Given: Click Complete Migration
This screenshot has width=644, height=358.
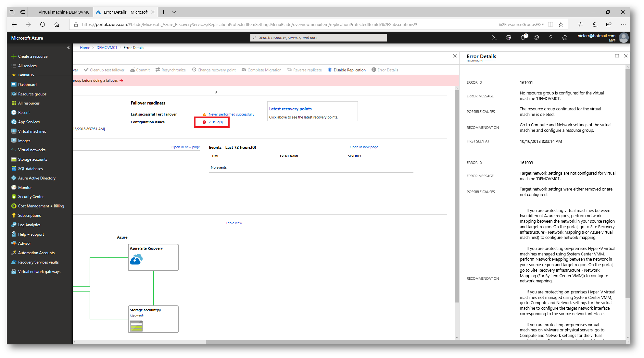Looking at the screenshot, I should coord(261,70).
